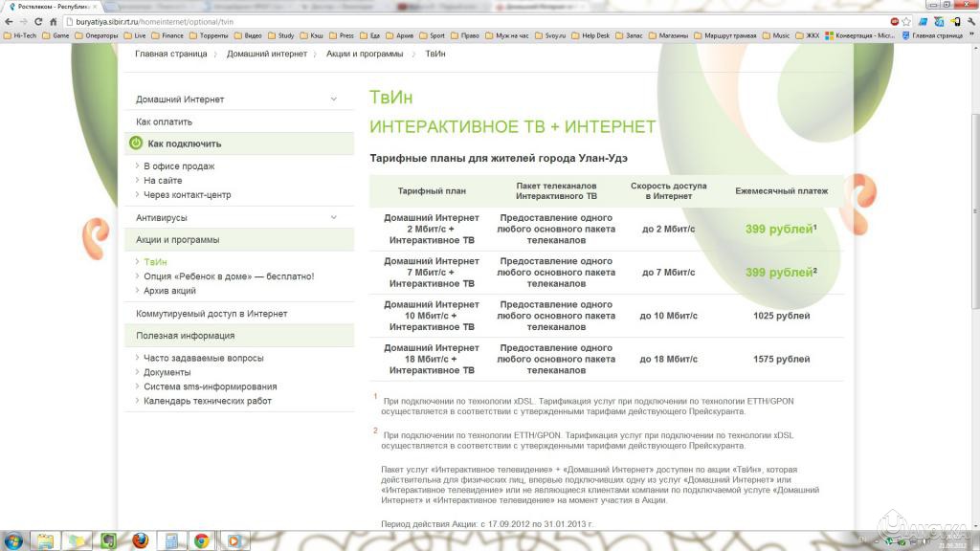This screenshot has height=551, width=980.
Task: Click the green power icon beside Как подключить
Action: [x=136, y=143]
